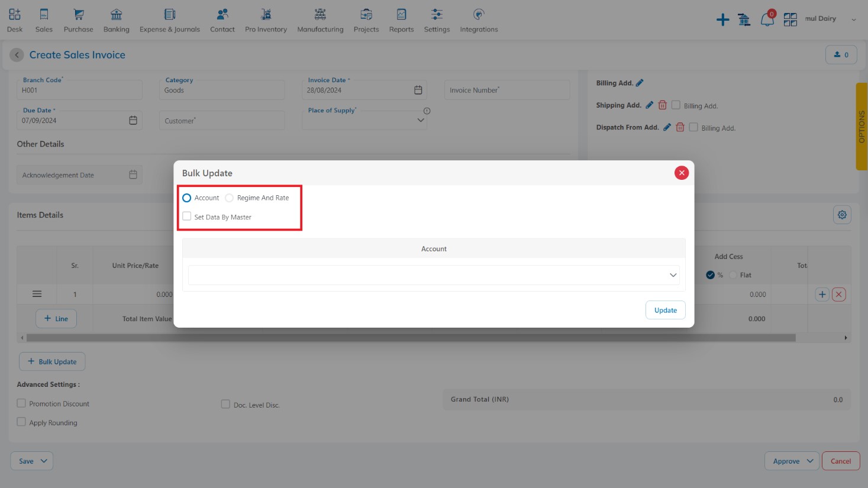Click the user count button showing 0
The height and width of the screenshot is (488, 868).
[x=841, y=54]
